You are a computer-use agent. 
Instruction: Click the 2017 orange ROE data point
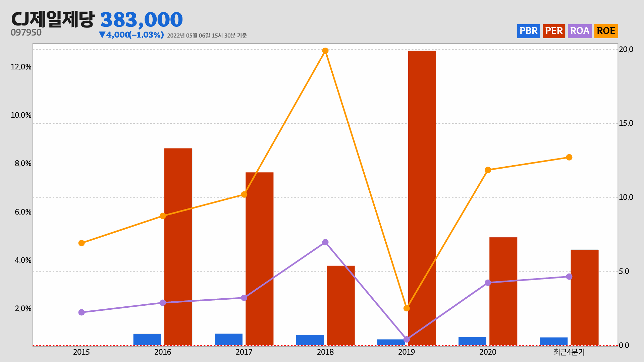tap(244, 194)
